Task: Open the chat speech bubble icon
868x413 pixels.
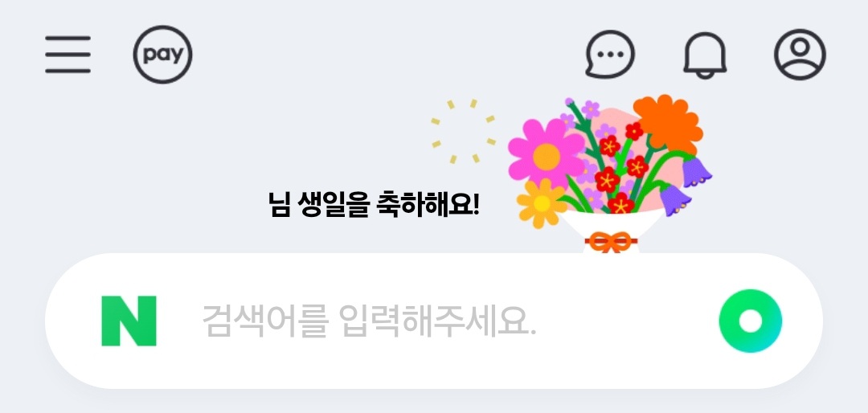Action: 610,55
